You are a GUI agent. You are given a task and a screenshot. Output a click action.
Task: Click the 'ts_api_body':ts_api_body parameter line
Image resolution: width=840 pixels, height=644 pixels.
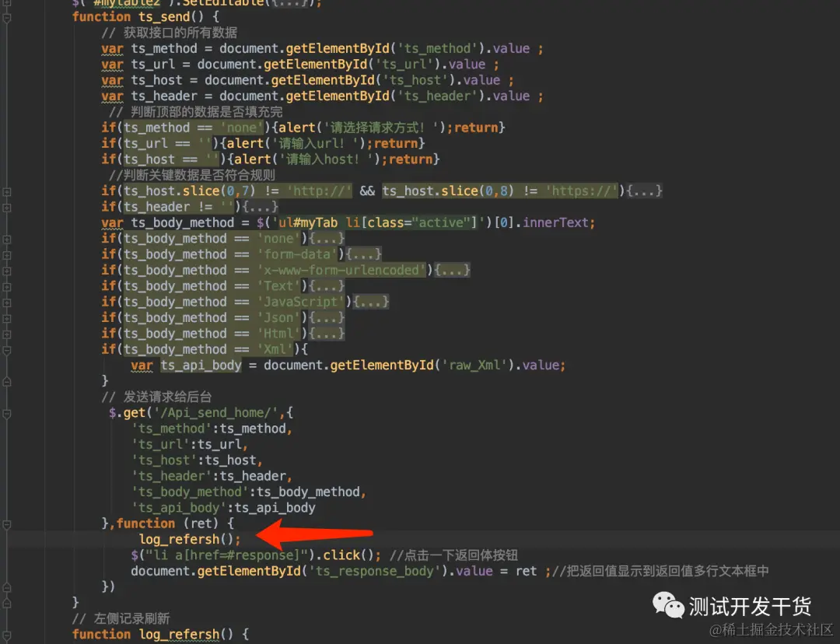[x=223, y=507]
